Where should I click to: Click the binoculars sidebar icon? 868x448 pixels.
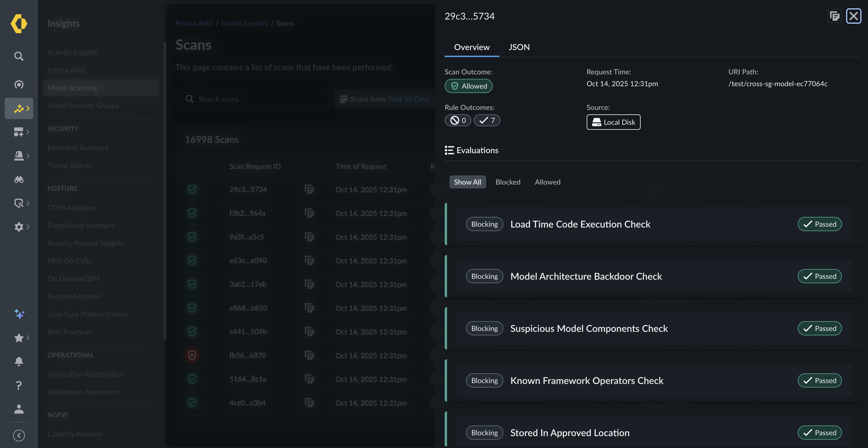19,180
